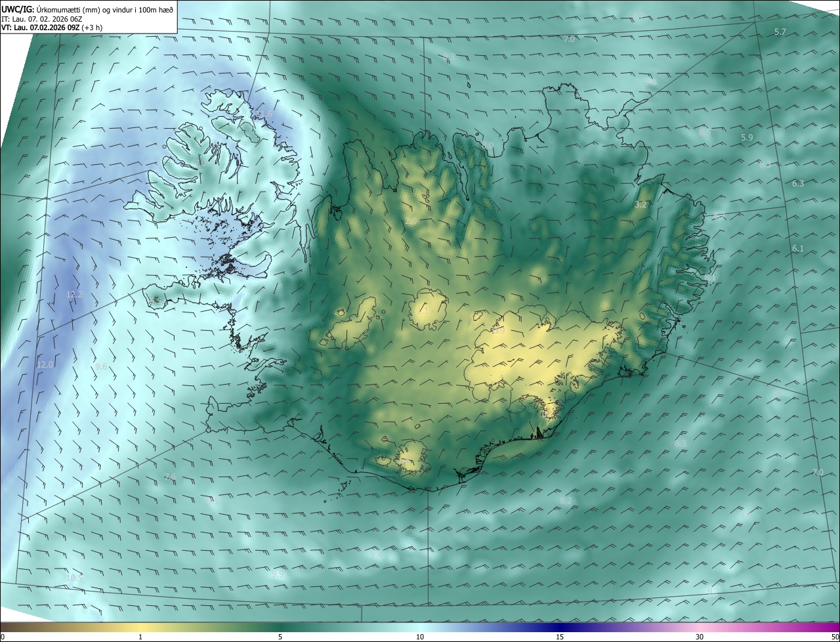Click the 30 tick on the colour scale
Viewport: 840px width, 642px height.
coord(700,637)
